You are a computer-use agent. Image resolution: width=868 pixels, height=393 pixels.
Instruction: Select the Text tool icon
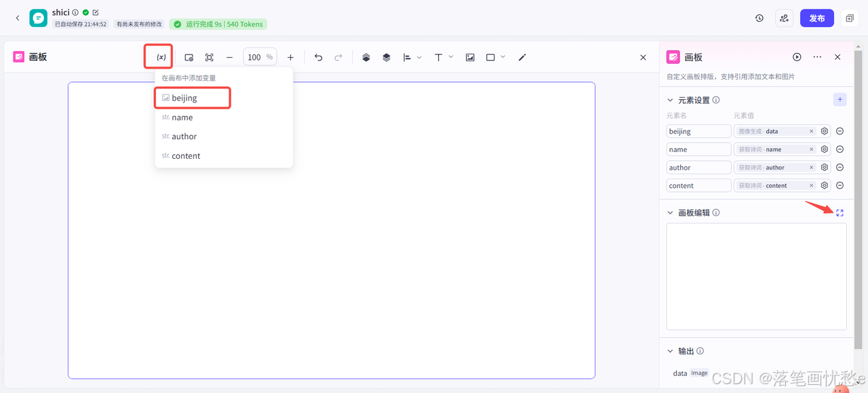[438, 58]
